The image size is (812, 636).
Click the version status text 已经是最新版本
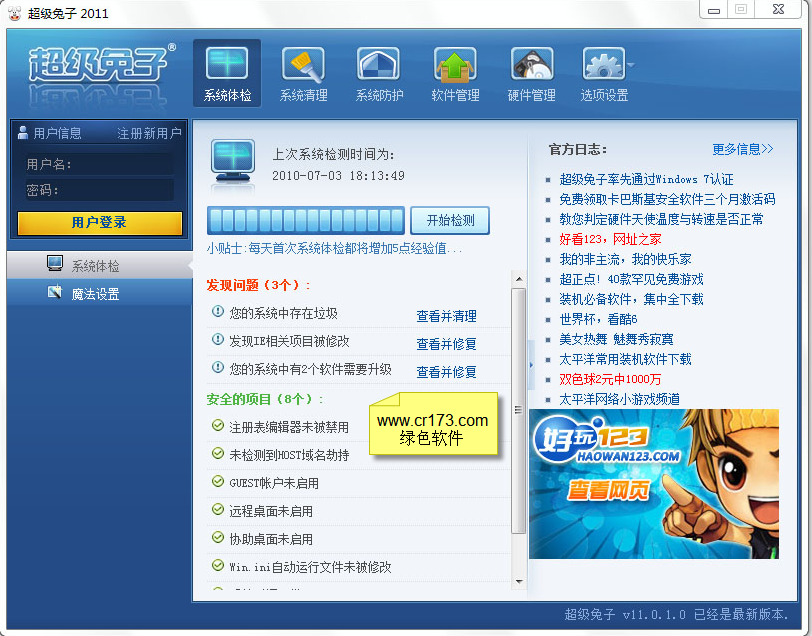pyautogui.click(x=741, y=615)
